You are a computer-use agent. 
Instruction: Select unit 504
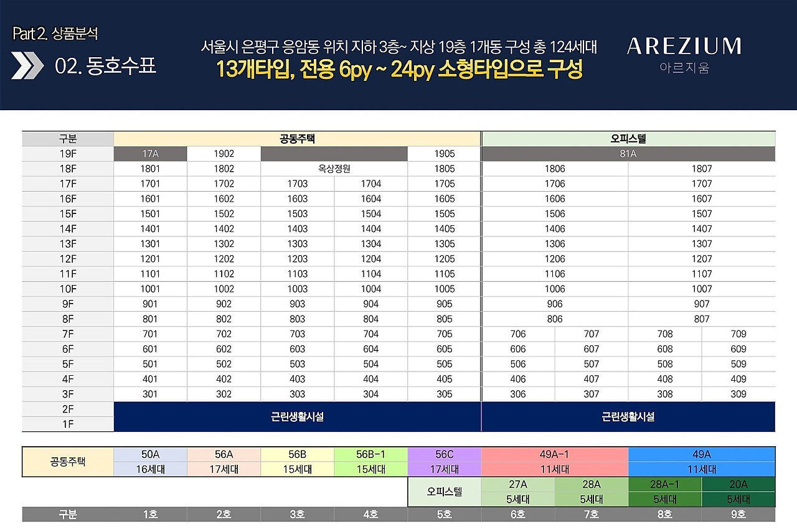coord(370,364)
